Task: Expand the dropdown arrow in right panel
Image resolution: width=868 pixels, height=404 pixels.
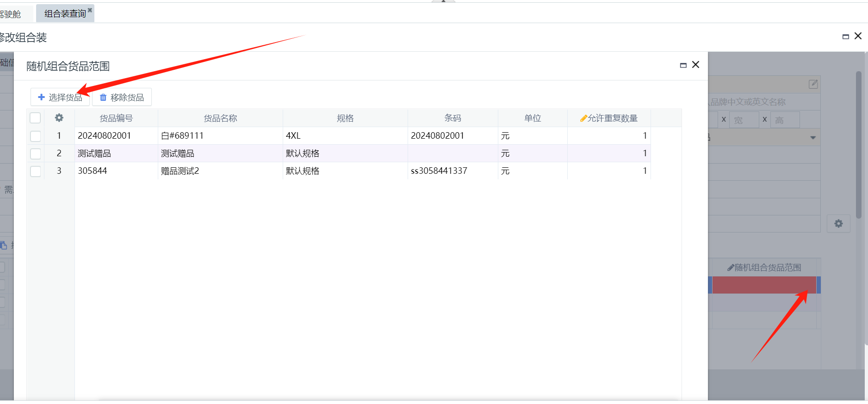Action: pyautogui.click(x=813, y=138)
